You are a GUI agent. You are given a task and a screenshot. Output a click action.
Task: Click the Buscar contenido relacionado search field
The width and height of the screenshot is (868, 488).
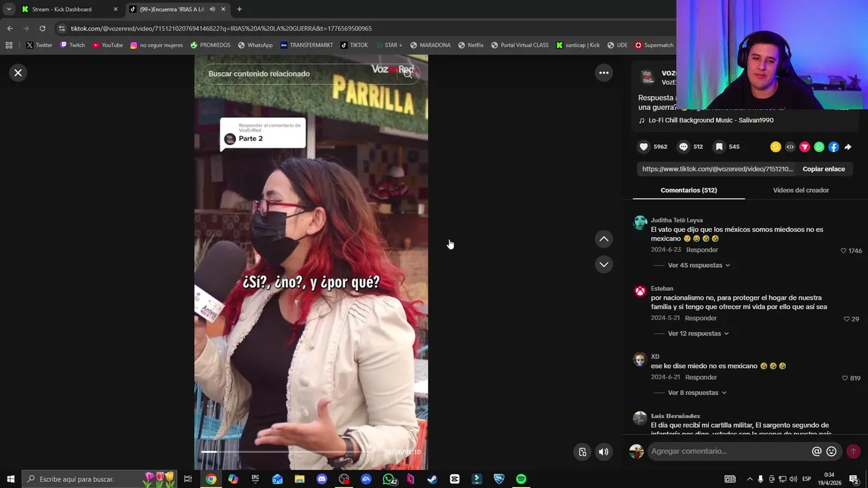(x=298, y=74)
